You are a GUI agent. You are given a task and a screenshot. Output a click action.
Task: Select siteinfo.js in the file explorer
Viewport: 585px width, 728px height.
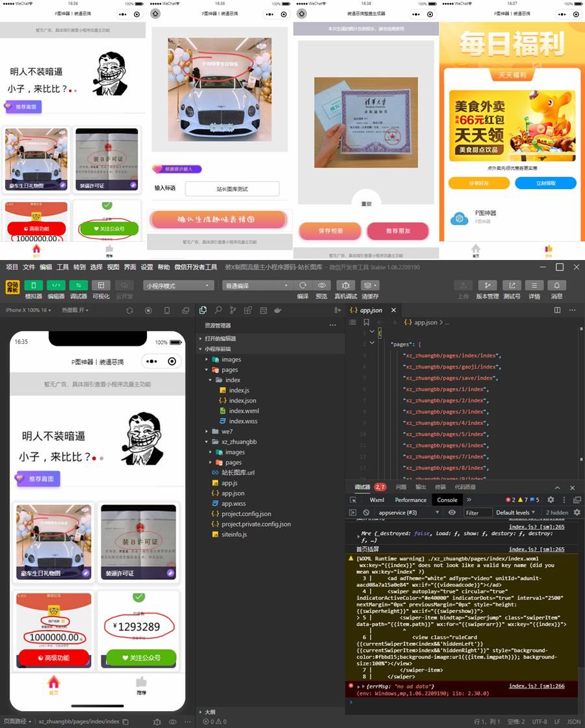click(x=236, y=535)
